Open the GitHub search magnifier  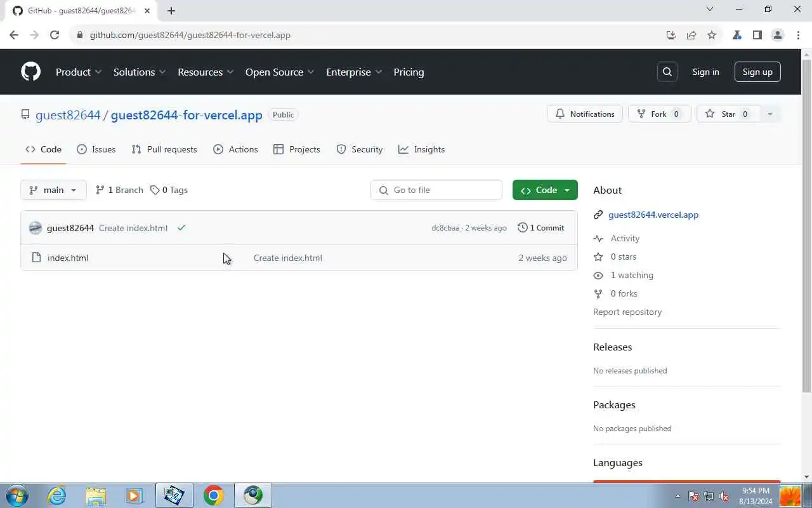pyautogui.click(x=667, y=72)
